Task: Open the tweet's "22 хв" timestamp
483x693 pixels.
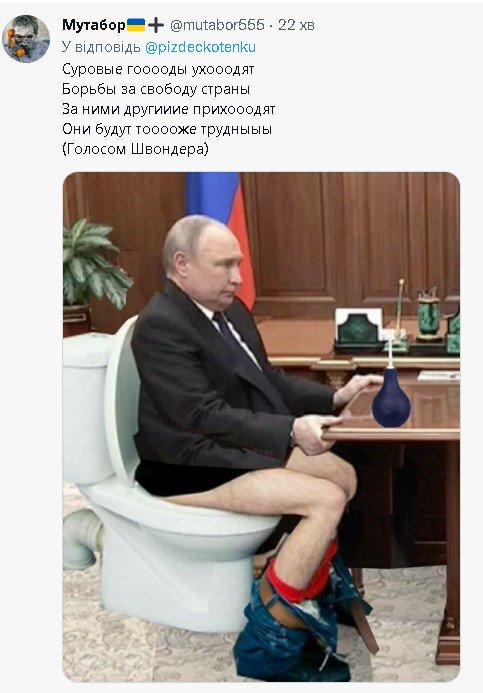Action: coord(296,25)
